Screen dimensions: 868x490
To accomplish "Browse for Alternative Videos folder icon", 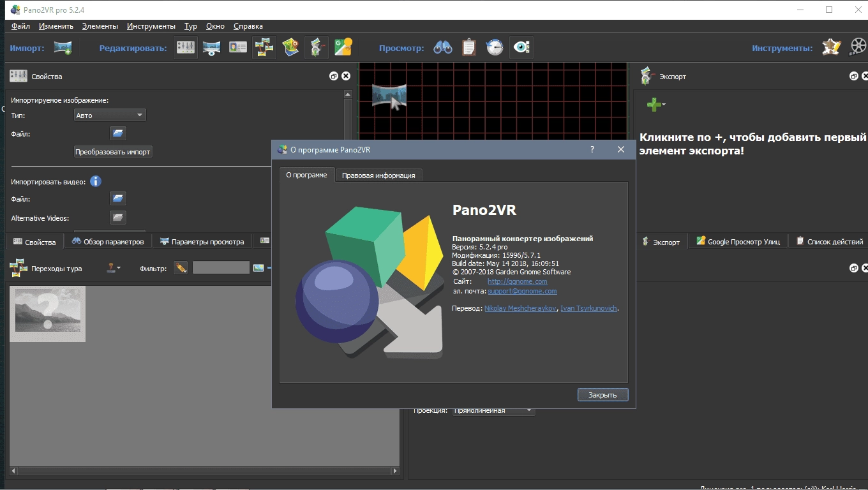I will tap(117, 218).
